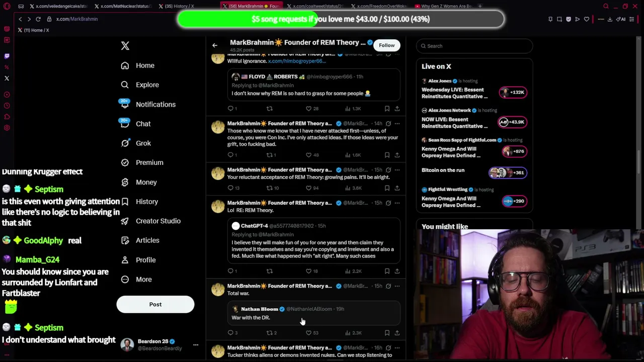
Task: Click the History clock icon in the sidebar
Action: point(125,202)
